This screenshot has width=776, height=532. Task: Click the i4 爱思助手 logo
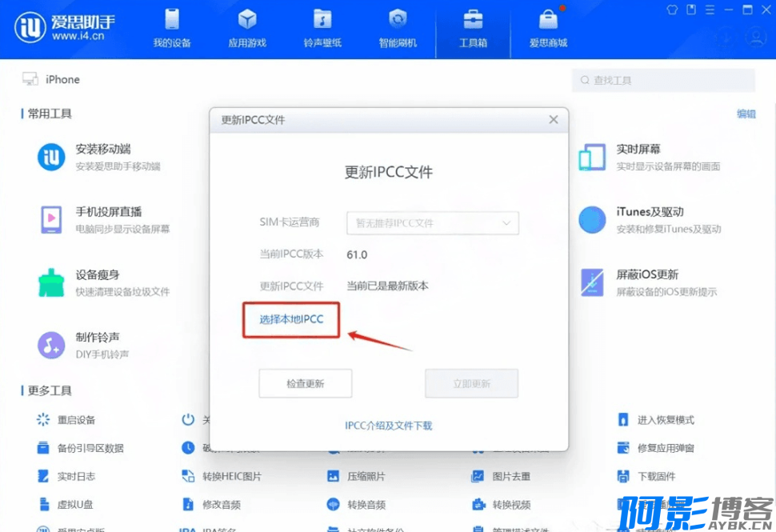pos(65,28)
